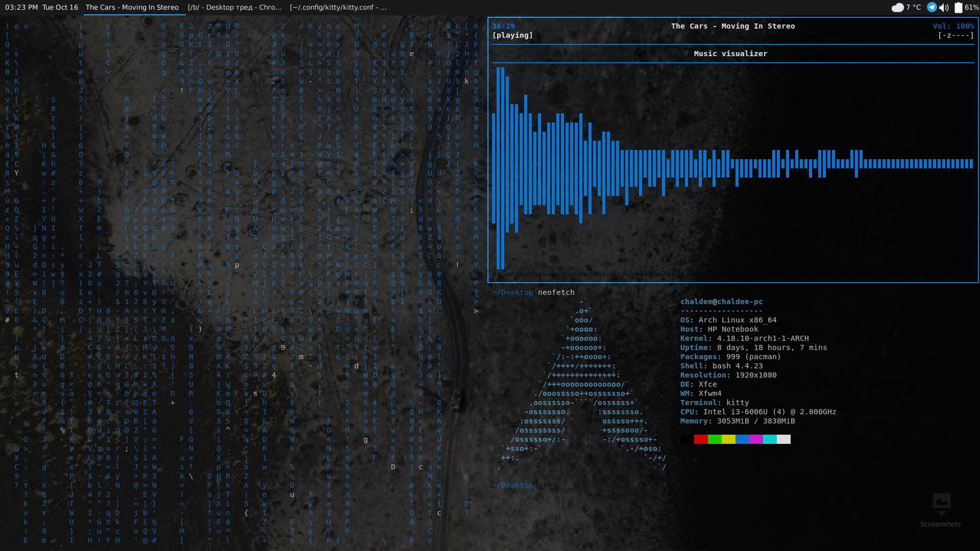Open the volume speaker icon in the panel

944,7
